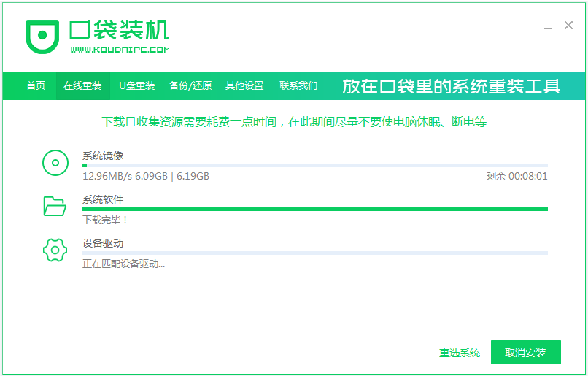Open the 联系我们 tab

[x=298, y=85]
